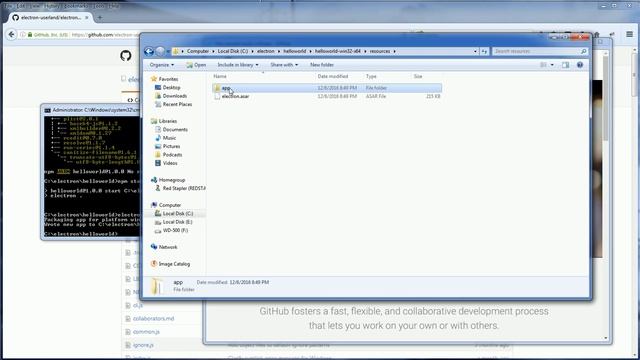Open Videos library
This screenshot has height=360, width=640.
pos(170,163)
